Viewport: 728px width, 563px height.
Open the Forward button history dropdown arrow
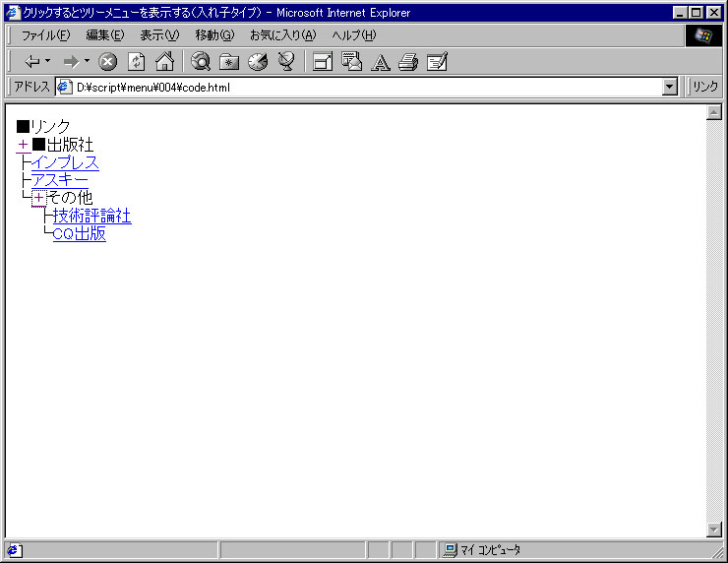pyautogui.click(x=87, y=61)
